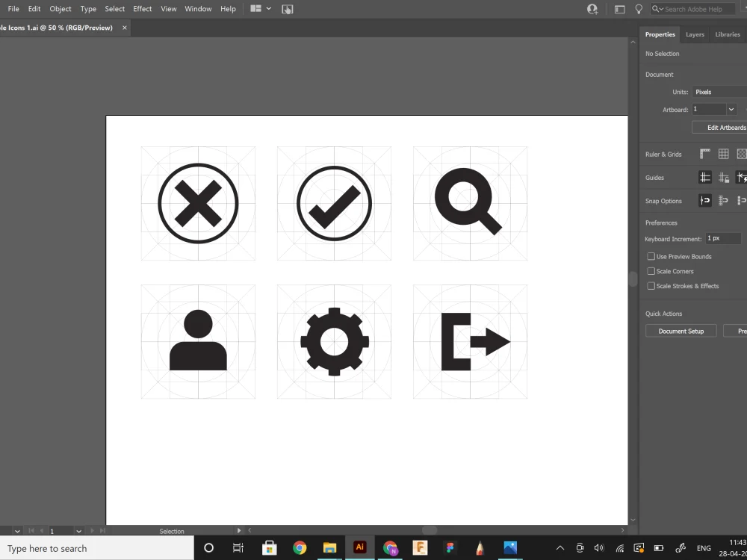This screenshot has height=560, width=747.
Task: Click the touch workspace icon
Action: click(x=288, y=9)
